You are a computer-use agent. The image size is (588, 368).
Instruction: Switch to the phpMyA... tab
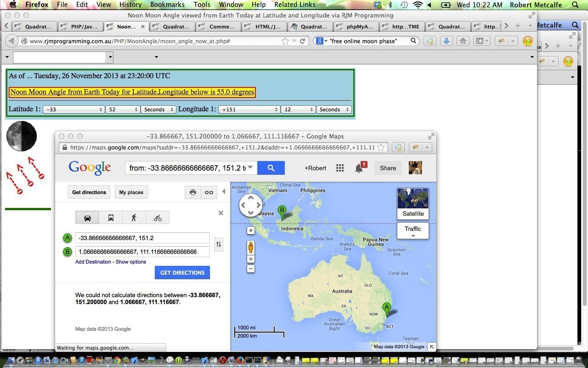click(357, 27)
